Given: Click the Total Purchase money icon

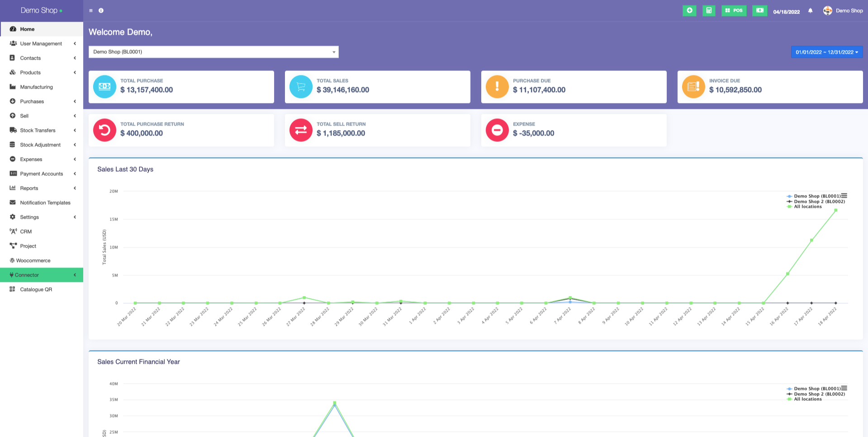Looking at the screenshot, I should coord(104,87).
